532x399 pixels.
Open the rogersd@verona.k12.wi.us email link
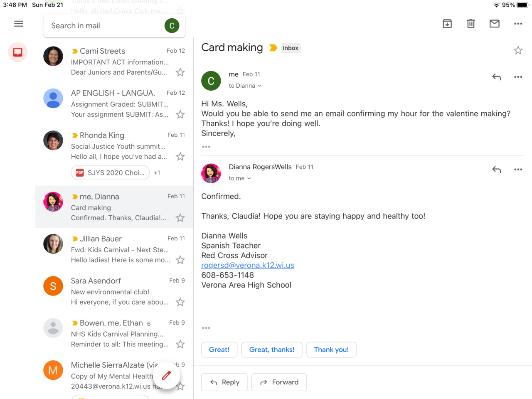pos(248,265)
